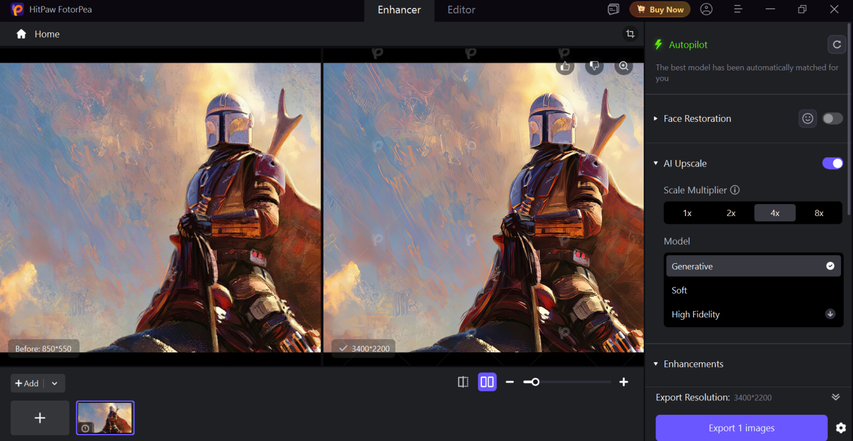Choose the Soft model
Viewport: 853px width, 441px height.
(x=753, y=290)
